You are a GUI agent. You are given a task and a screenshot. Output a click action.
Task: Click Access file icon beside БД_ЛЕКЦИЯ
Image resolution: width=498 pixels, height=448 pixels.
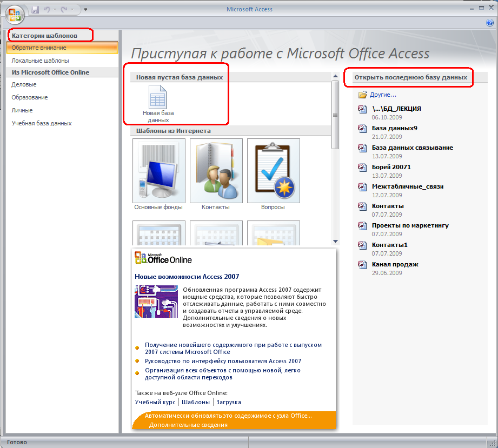click(362, 109)
